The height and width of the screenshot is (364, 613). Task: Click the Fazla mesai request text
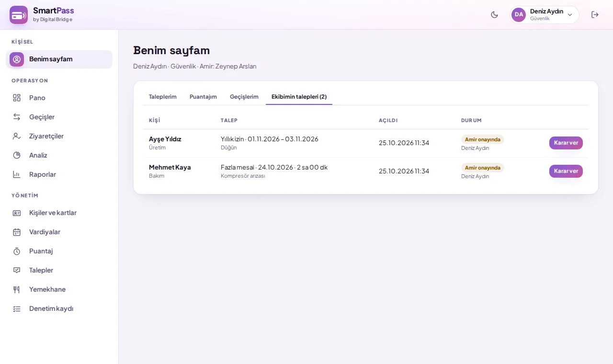pos(274,167)
